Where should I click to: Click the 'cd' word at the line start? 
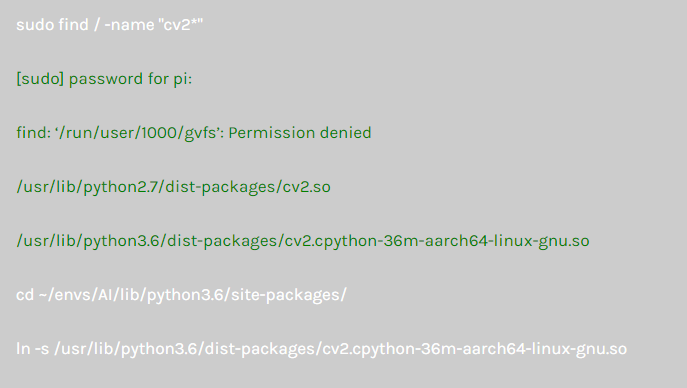(25, 295)
